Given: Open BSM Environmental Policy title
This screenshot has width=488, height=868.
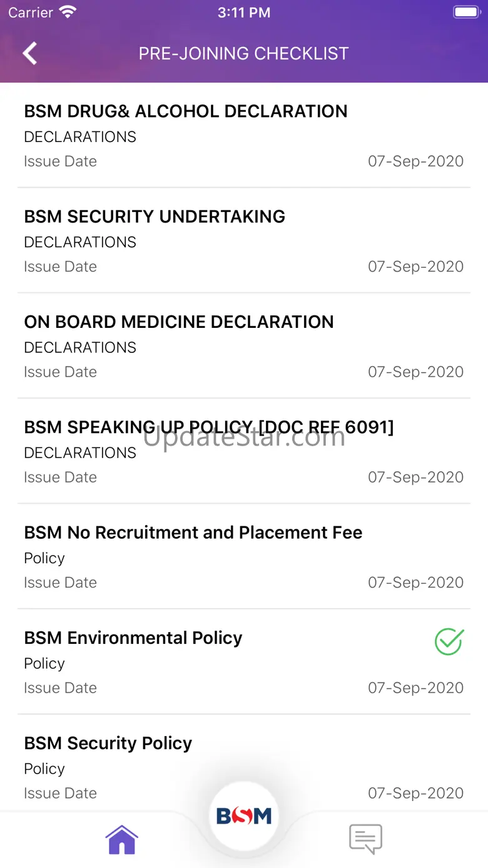Looking at the screenshot, I should pyautogui.click(x=133, y=638).
